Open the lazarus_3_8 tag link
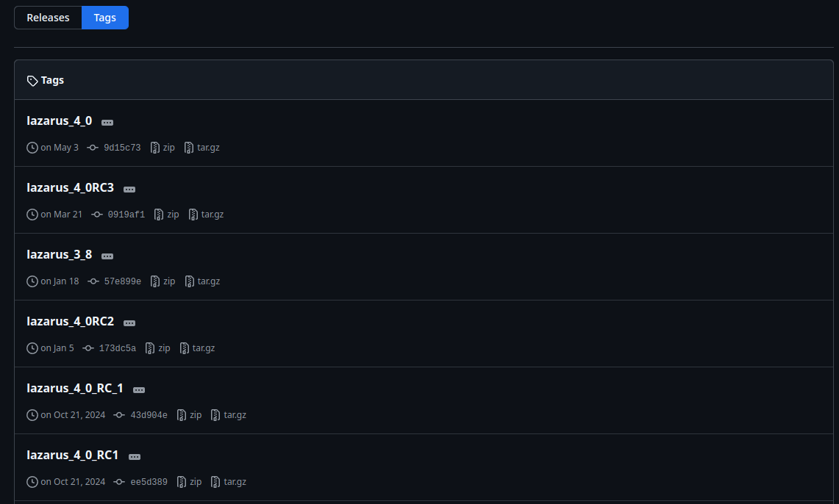The width and height of the screenshot is (839, 504). [59, 255]
